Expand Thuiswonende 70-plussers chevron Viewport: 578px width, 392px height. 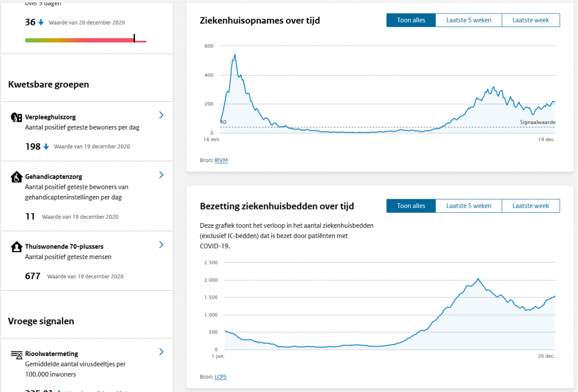161,245
